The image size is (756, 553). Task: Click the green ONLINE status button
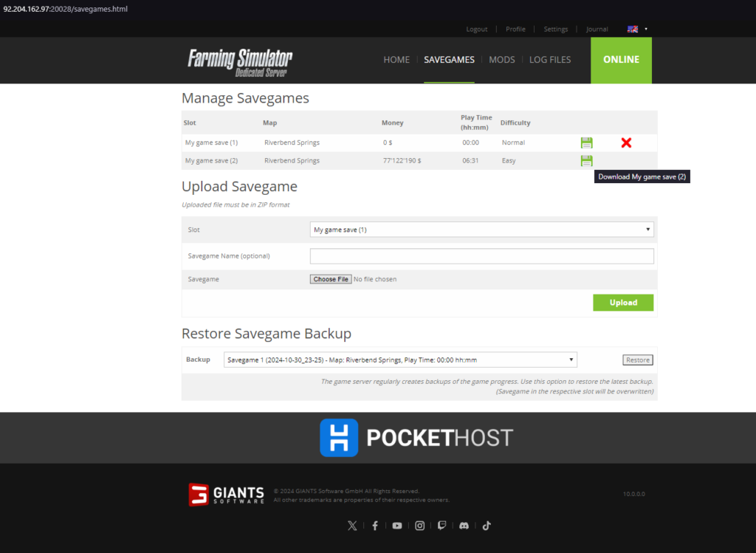[x=621, y=61]
